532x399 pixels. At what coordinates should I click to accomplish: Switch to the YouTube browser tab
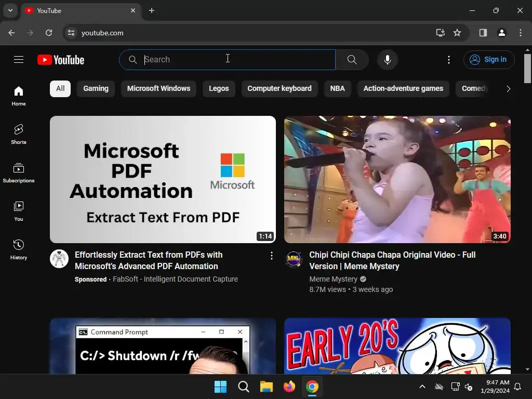(81, 10)
